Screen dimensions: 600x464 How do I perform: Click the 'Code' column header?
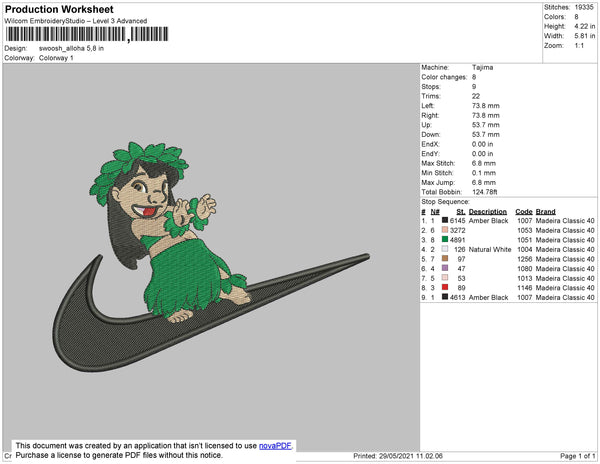(524, 212)
